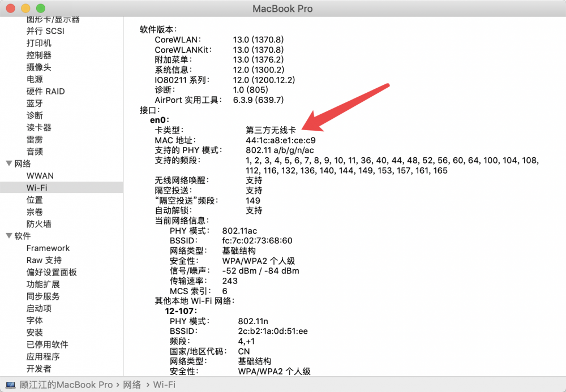Select 硬件 RAID in the sidebar

pos(45,91)
